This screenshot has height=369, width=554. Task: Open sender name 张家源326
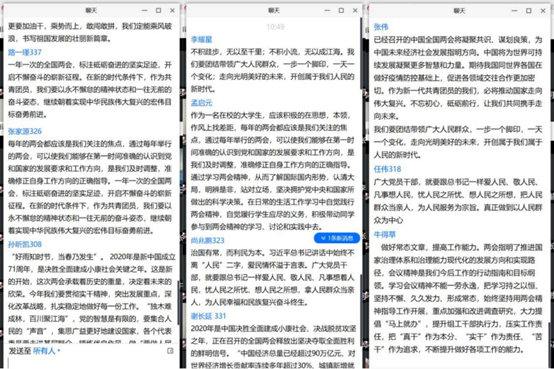25,131
